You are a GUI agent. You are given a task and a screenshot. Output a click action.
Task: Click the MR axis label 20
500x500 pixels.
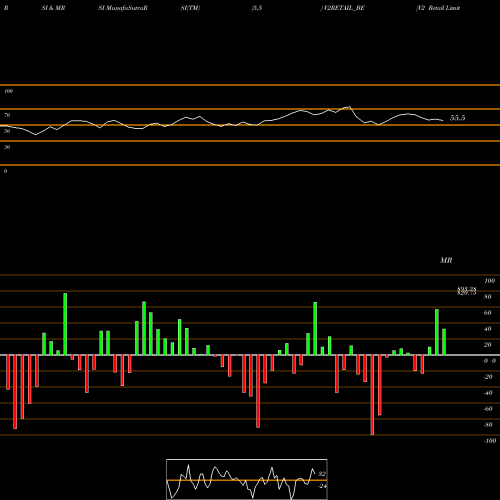488,345
